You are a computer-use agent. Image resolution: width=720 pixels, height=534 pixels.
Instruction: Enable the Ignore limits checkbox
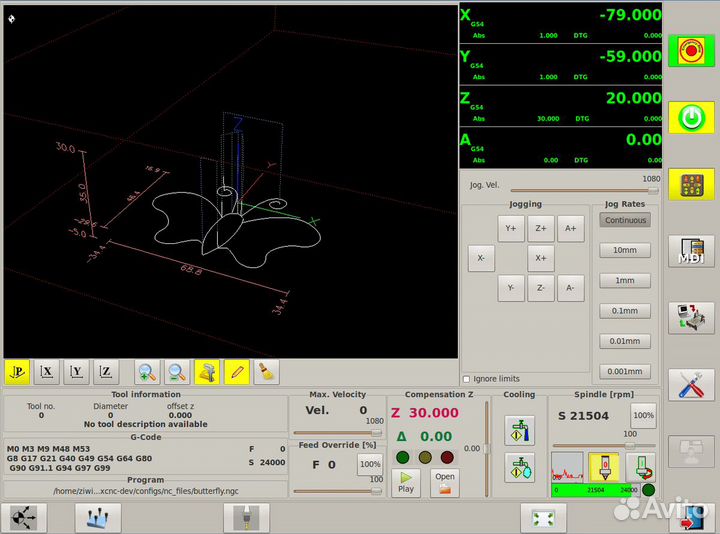(x=467, y=379)
